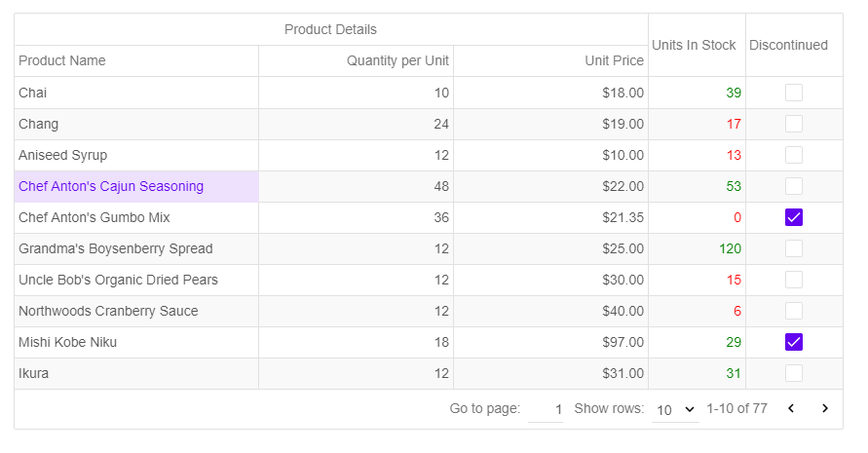
Task: Click the $97.00 unit price cell
Action: coord(623,342)
